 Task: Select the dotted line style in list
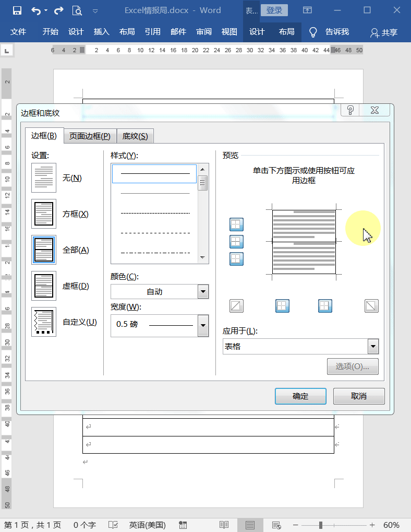point(155,193)
